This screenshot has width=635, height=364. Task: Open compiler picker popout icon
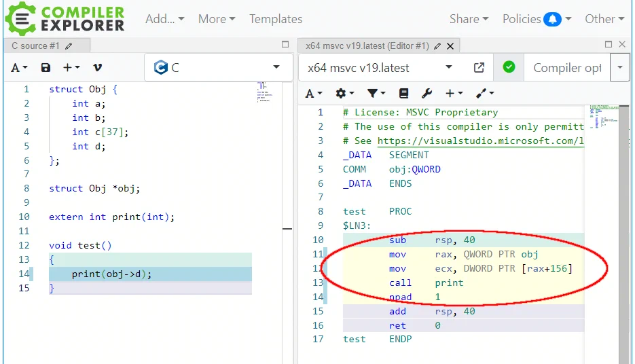coord(479,68)
